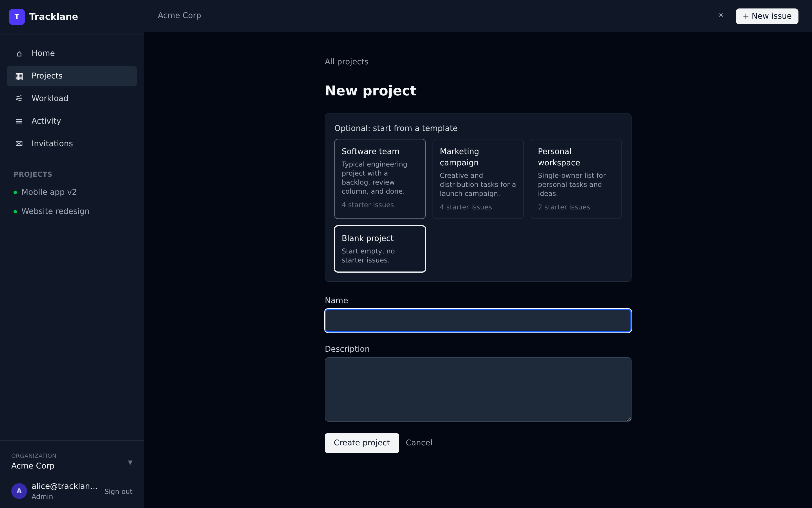The height and width of the screenshot is (508, 812).
Task: Click the Invitations envelope icon
Action: [x=19, y=144]
